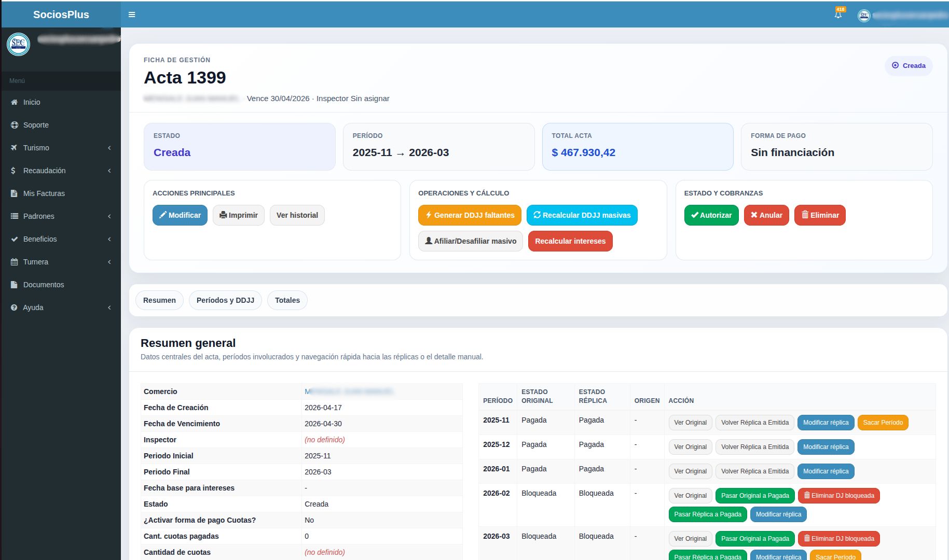Open the Totales tab
Screen dimensions: 949x560
[287, 300]
